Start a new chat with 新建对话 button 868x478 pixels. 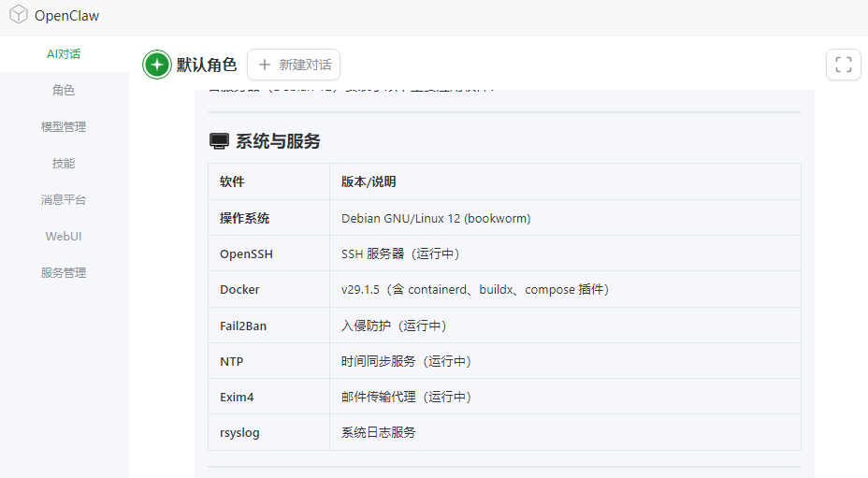pyautogui.click(x=294, y=65)
